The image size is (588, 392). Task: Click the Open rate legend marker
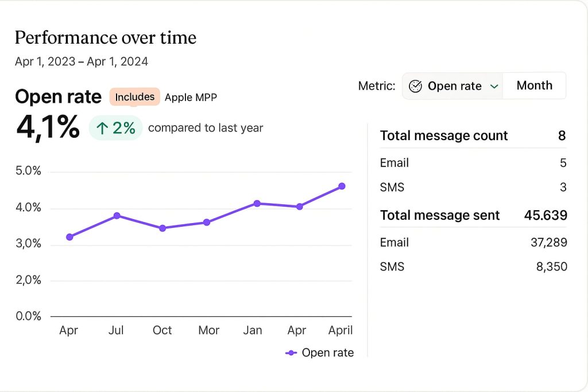point(291,353)
